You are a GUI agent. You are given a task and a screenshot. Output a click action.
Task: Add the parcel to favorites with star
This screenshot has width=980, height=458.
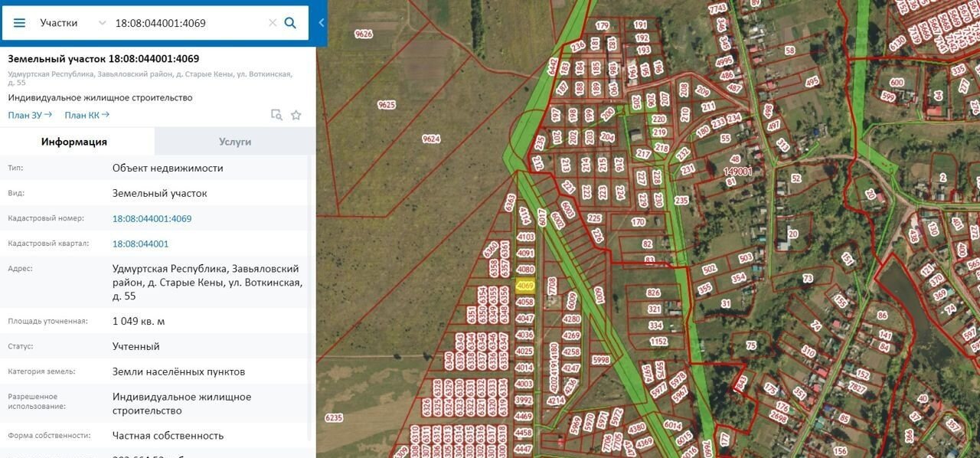tap(296, 115)
